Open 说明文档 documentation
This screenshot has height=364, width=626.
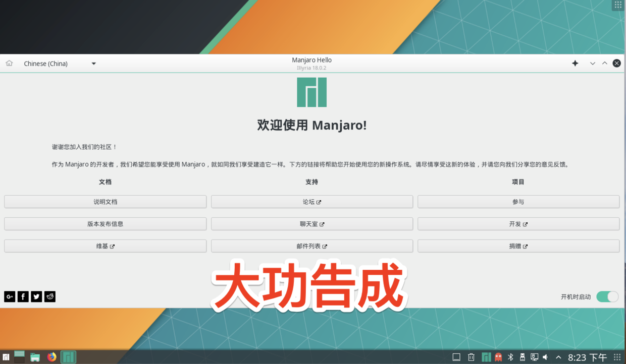tap(105, 202)
